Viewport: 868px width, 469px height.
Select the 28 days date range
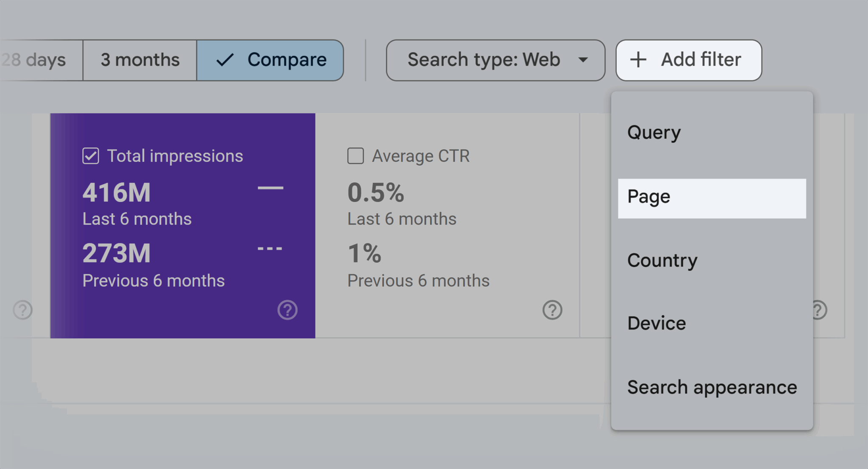click(41, 60)
